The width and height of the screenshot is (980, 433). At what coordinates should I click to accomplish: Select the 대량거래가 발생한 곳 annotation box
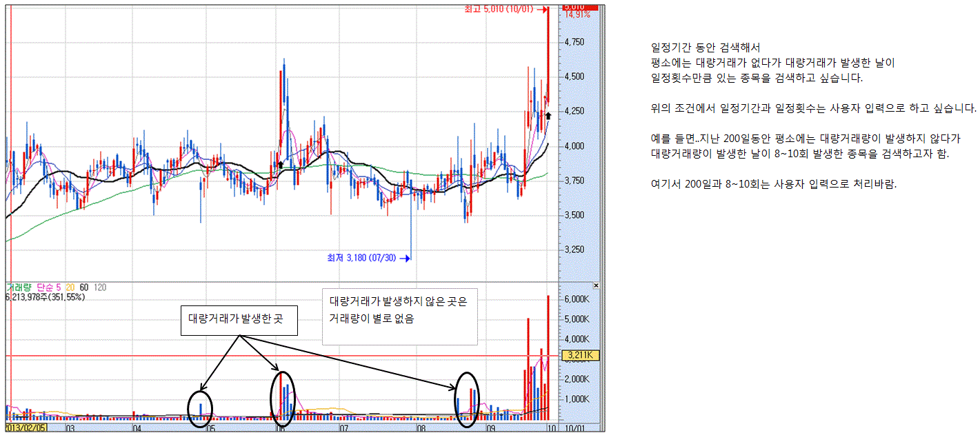pos(239,320)
